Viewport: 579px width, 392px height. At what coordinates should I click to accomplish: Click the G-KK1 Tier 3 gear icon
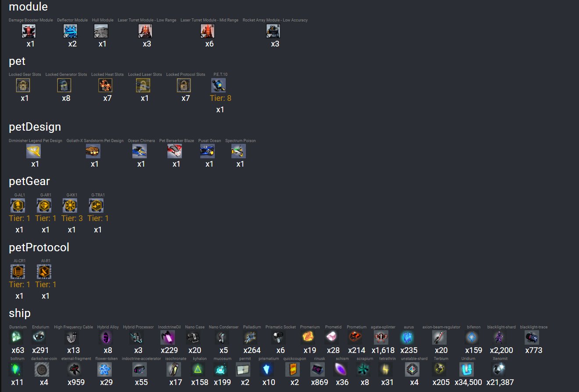coord(70,206)
